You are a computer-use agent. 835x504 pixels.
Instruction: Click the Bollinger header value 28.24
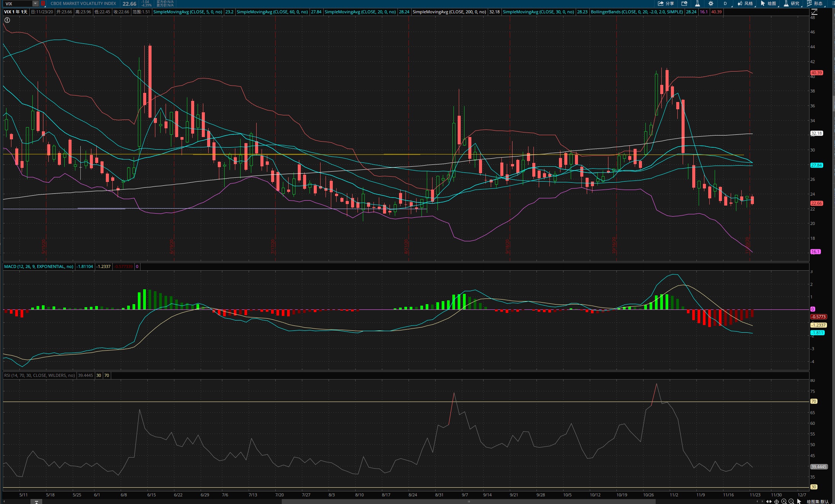(x=691, y=12)
